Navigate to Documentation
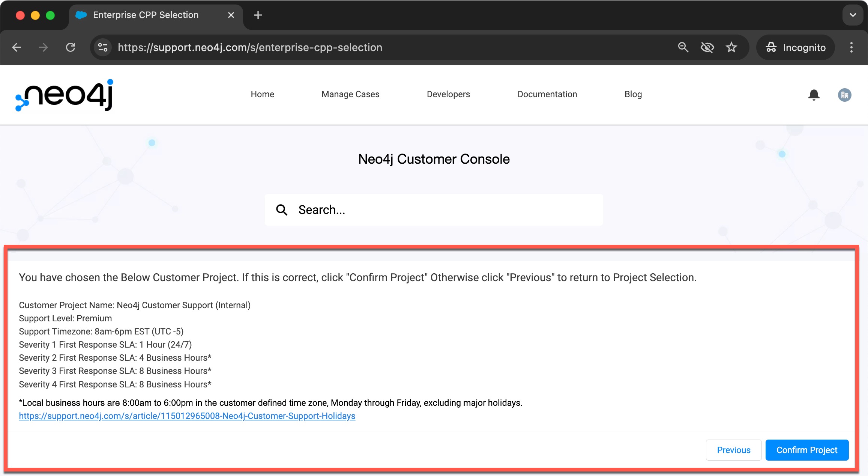Viewport: 868px width, 476px height. pyautogui.click(x=547, y=94)
